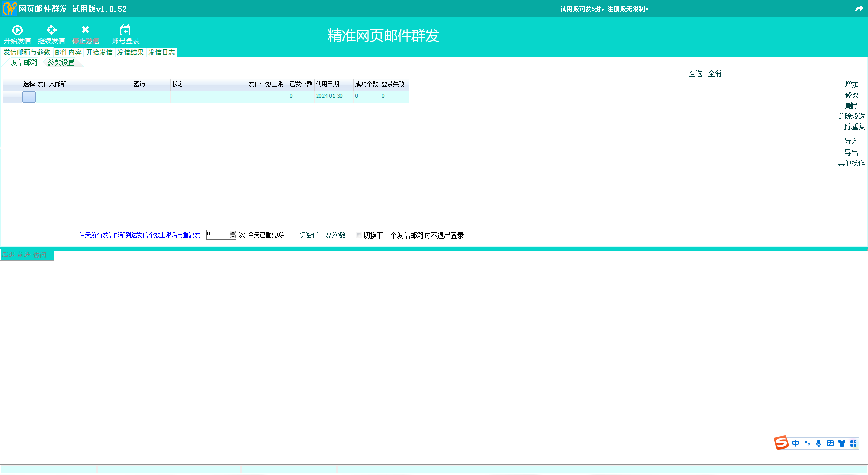Open 账号登录 calendar icon
Image resolution: width=868 pixels, height=475 pixels.
[x=125, y=30]
